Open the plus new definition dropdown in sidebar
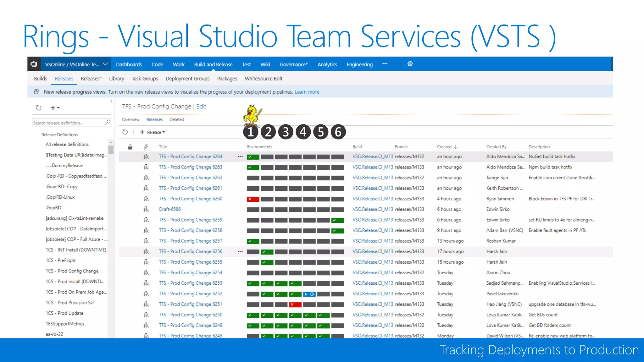Screen dimensions: 644x362 55,108
